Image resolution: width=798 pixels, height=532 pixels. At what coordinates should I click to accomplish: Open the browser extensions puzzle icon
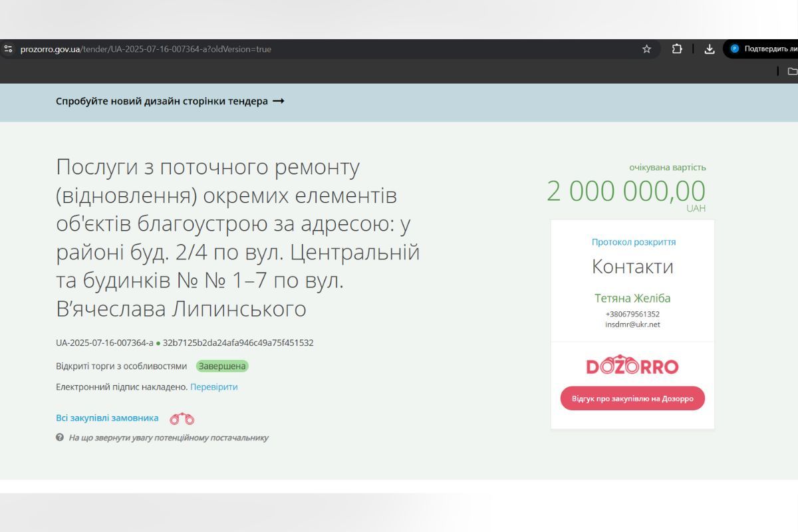point(677,49)
